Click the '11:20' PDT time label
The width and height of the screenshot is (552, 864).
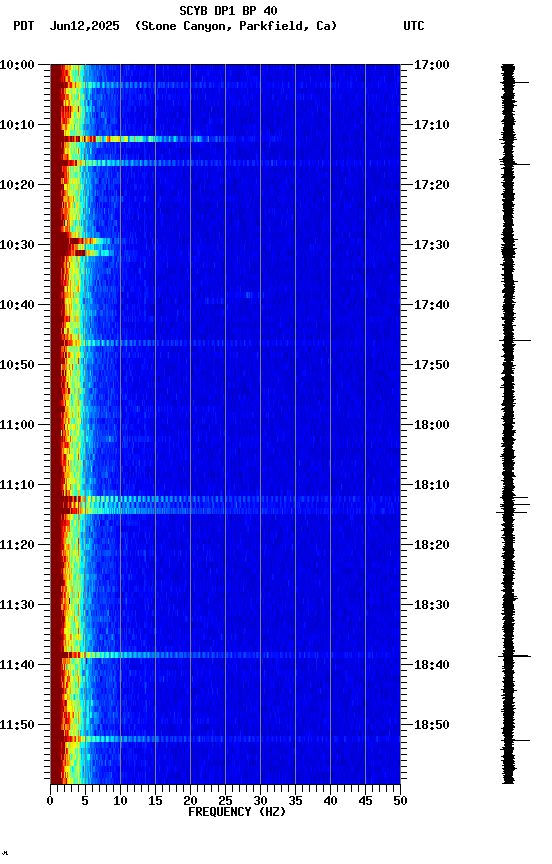pyautogui.click(x=17, y=546)
